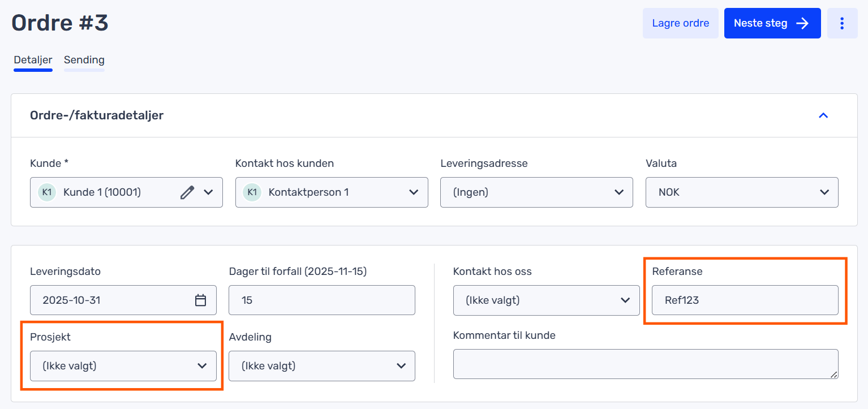The image size is (868, 409).
Task: Click the Lagre ordre button
Action: (x=680, y=23)
